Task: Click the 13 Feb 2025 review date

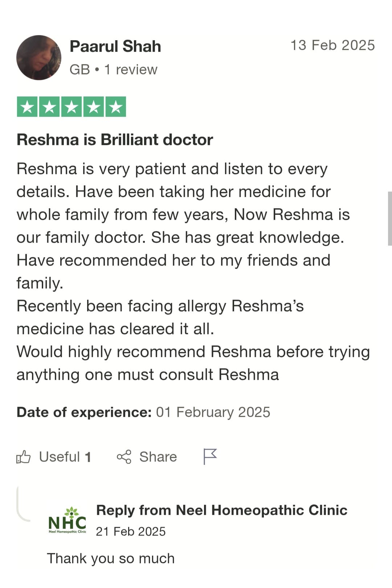Action: point(332,45)
